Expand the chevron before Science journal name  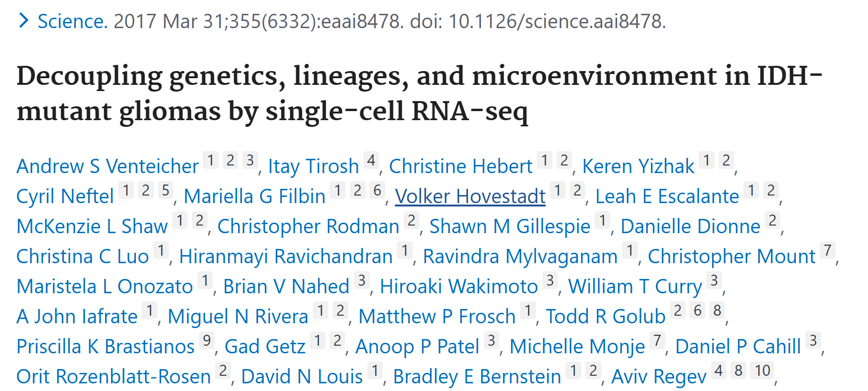point(23,21)
